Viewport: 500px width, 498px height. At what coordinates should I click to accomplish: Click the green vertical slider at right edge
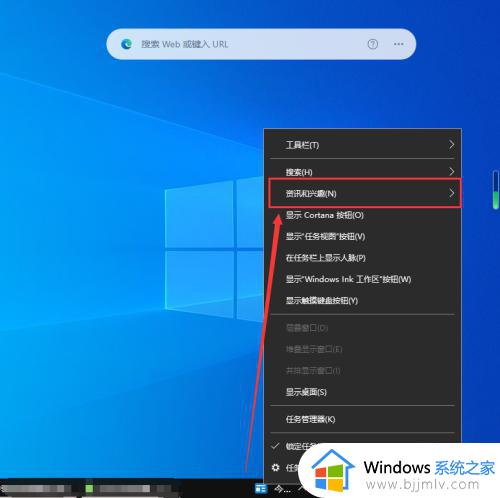[496, 190]
